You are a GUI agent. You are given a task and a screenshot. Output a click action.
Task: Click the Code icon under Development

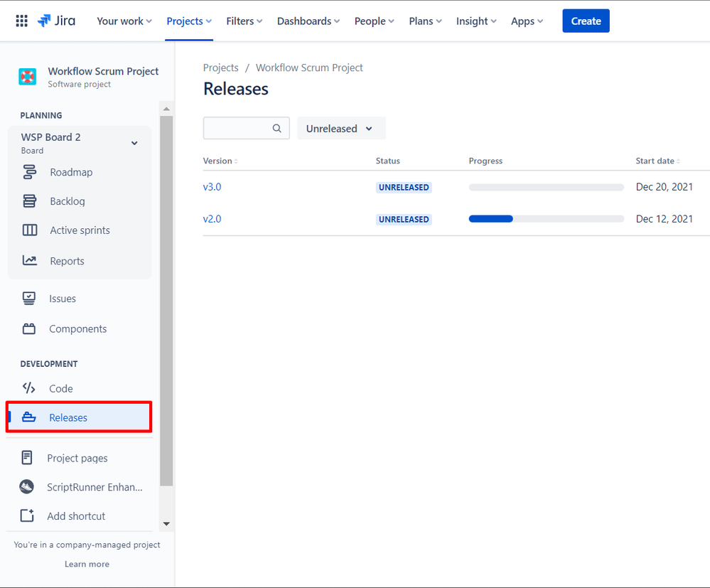[x=29, y=388]
